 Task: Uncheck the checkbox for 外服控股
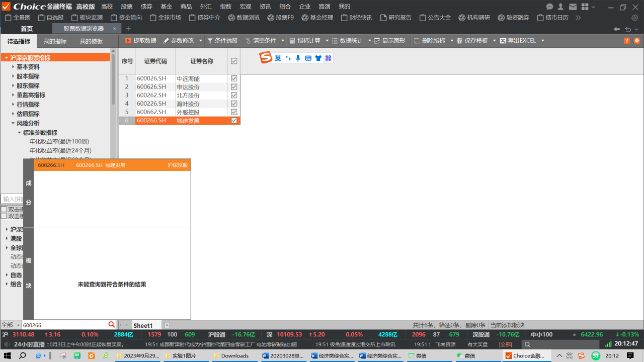coord(234,112)
